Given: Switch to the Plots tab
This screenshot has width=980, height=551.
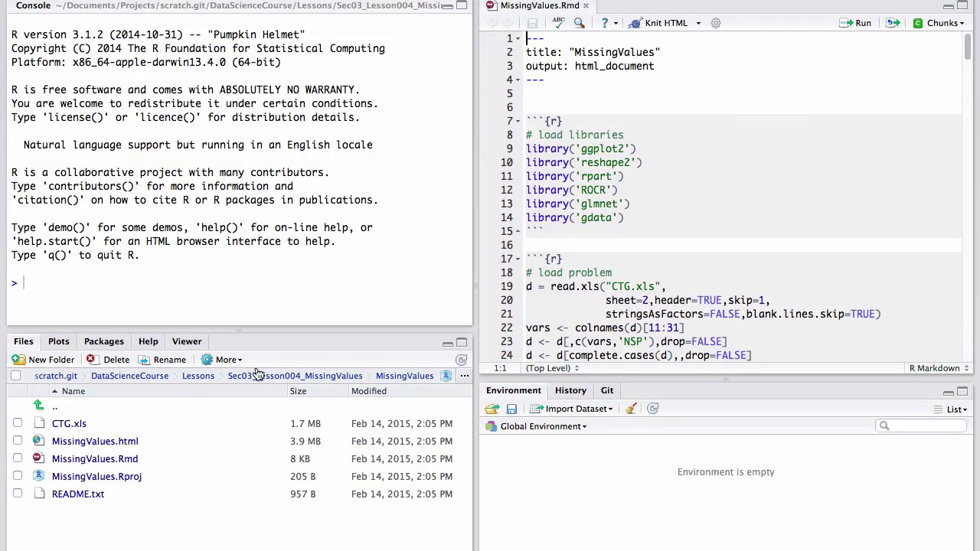Looking at the screenshot, I should (58, 341).
